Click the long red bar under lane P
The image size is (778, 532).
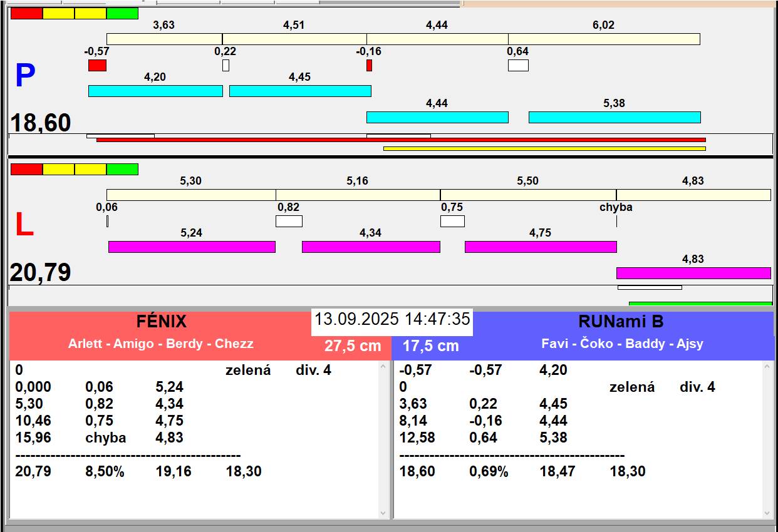401,140
